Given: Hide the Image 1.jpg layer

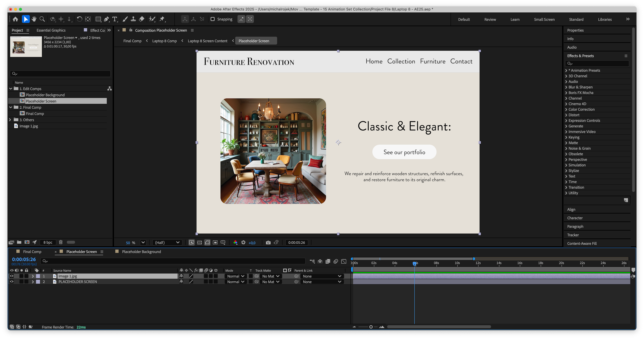Looking at the screenshot, I should (12, 276).
